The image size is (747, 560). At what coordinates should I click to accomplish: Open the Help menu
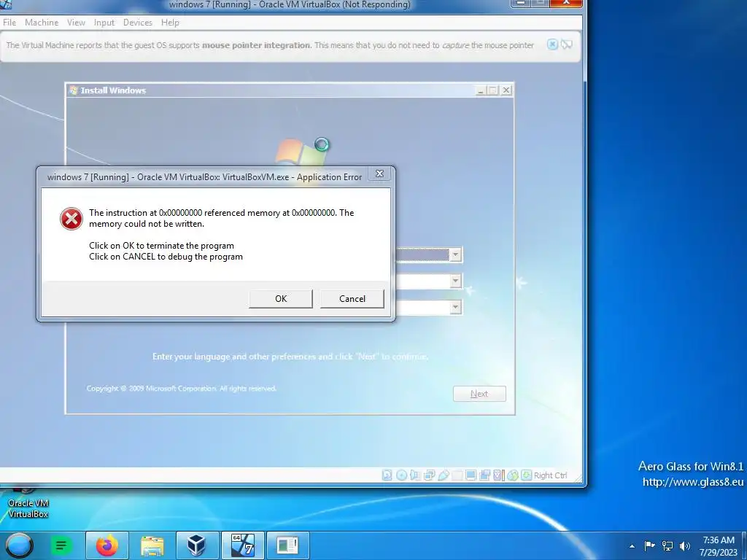pyautogui.click(x=170, y=23)
